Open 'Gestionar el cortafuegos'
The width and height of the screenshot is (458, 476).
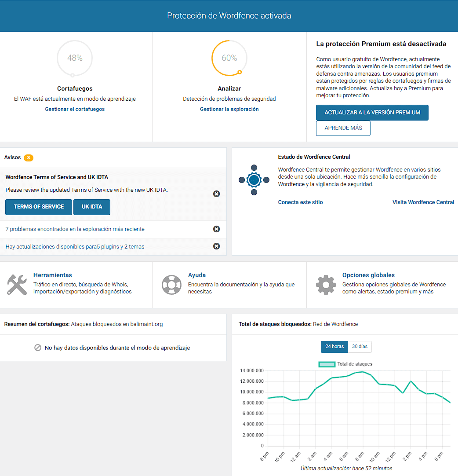[x=75, y=109]
